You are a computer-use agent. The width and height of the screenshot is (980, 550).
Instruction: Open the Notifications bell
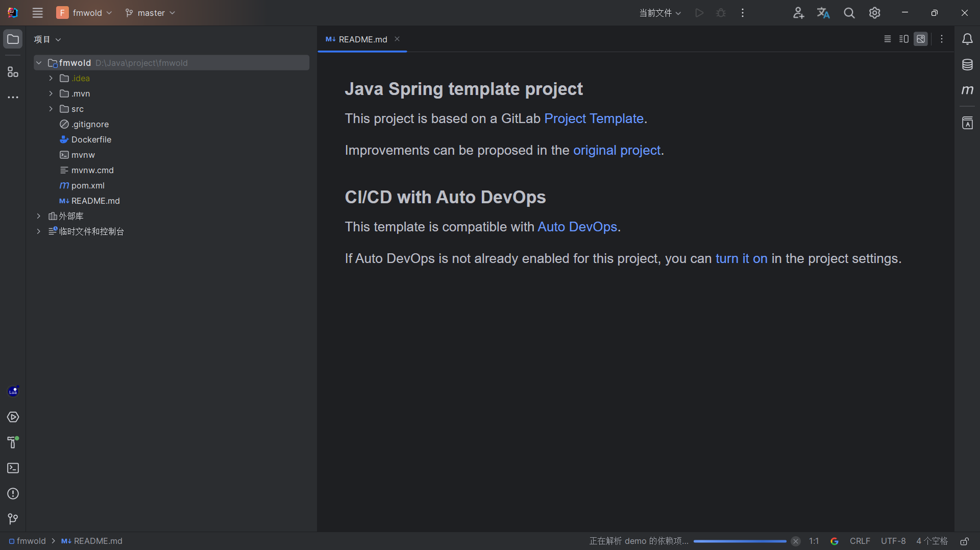coord(967,39)
